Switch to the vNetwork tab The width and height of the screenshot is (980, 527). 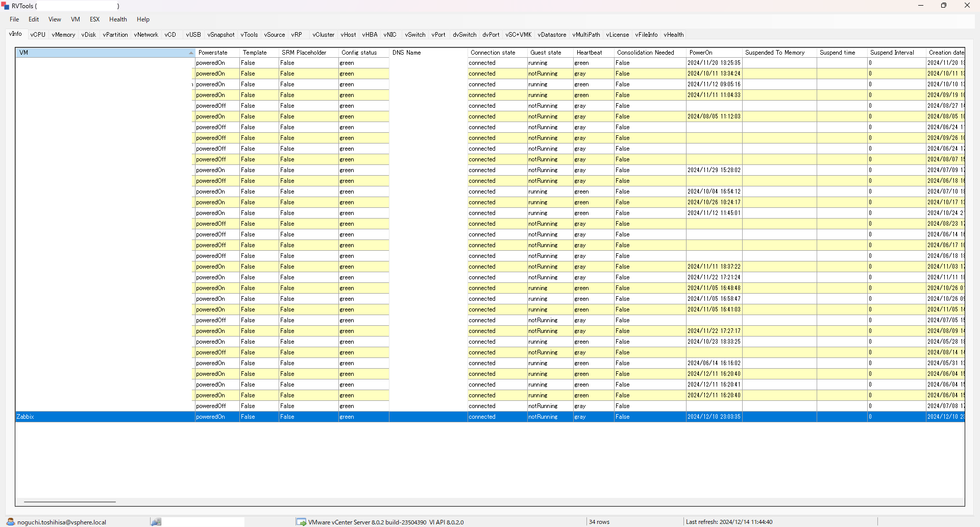pyautogui.click(x=146, y=35)
